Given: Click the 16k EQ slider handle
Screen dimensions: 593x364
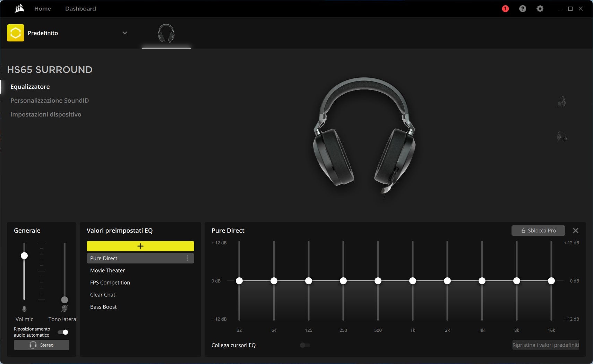Looking at the screenshot, I should [551, 281].
